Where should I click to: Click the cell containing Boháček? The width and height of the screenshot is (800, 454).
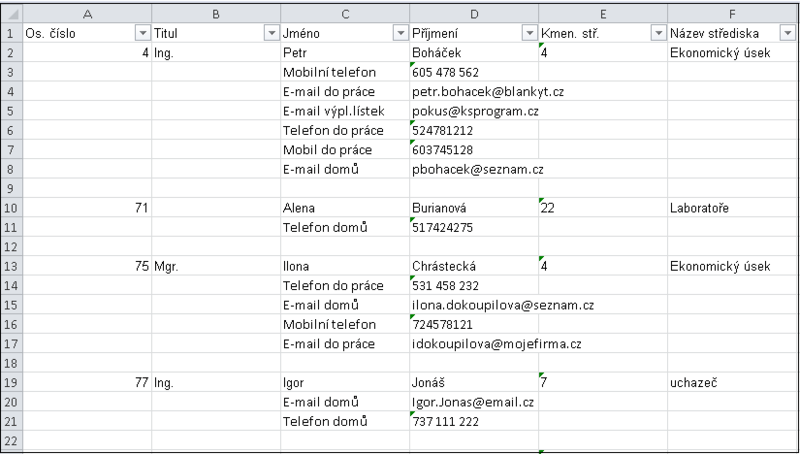tap(474, 53)
